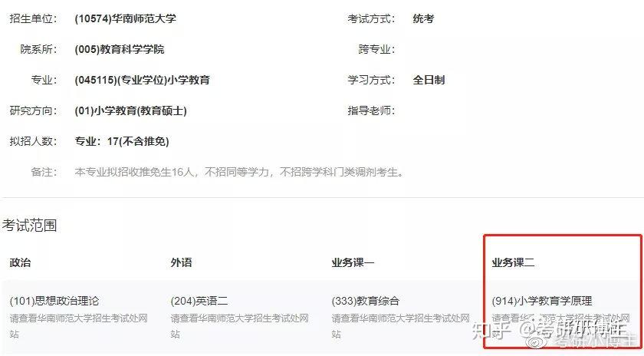Click the 指导老师 field label
Viewport: 644px width, 356px height.
coord(371,110)
